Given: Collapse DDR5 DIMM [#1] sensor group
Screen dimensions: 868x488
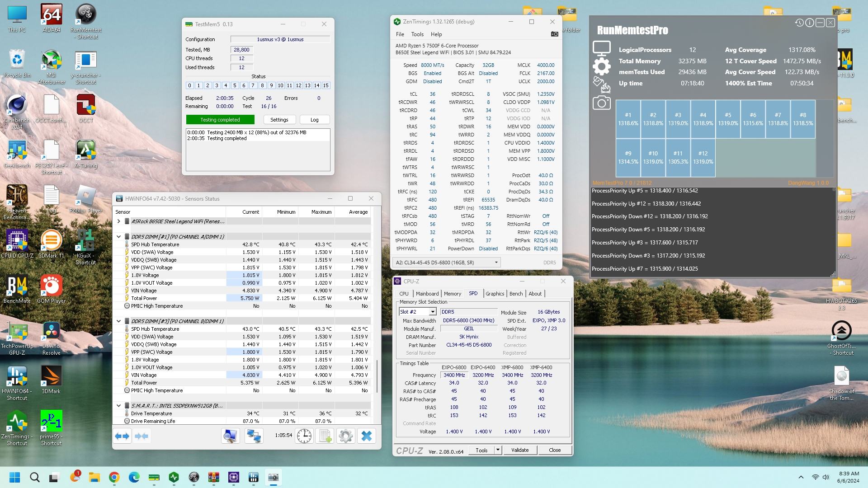Looking at the screenshot, I should point(119,236).
